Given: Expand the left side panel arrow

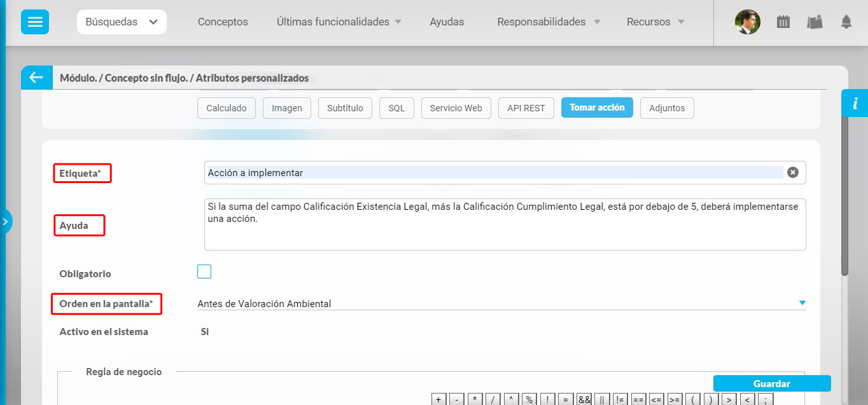Looking at the screenshot, I should (5, 222).
